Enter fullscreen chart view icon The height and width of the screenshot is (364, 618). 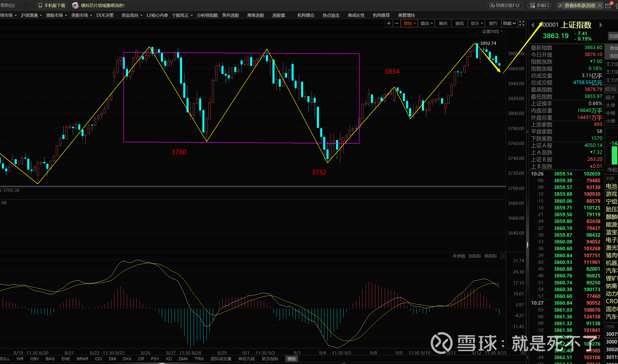(x=522, y=23)
